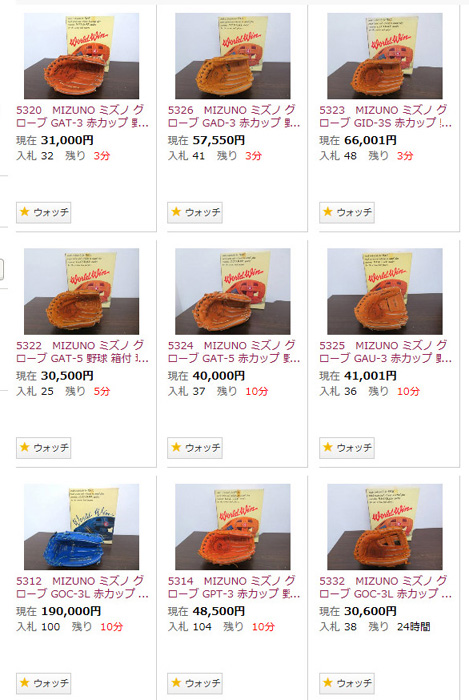This screenshot has width=469, height=700.
Task: Open the 5322 GAT-5 boxed glove title link
Action: (82, 352)
